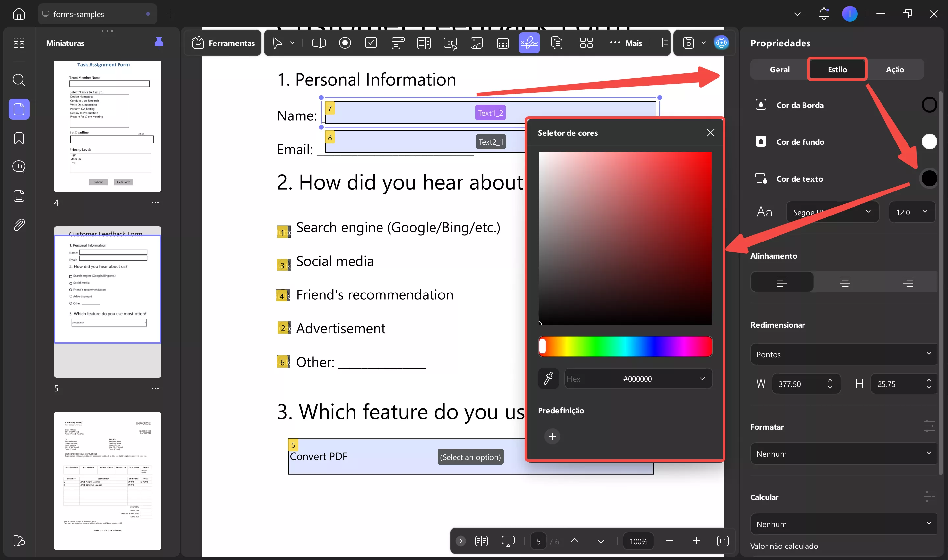Select right text alignment

[x=907, y=282]
